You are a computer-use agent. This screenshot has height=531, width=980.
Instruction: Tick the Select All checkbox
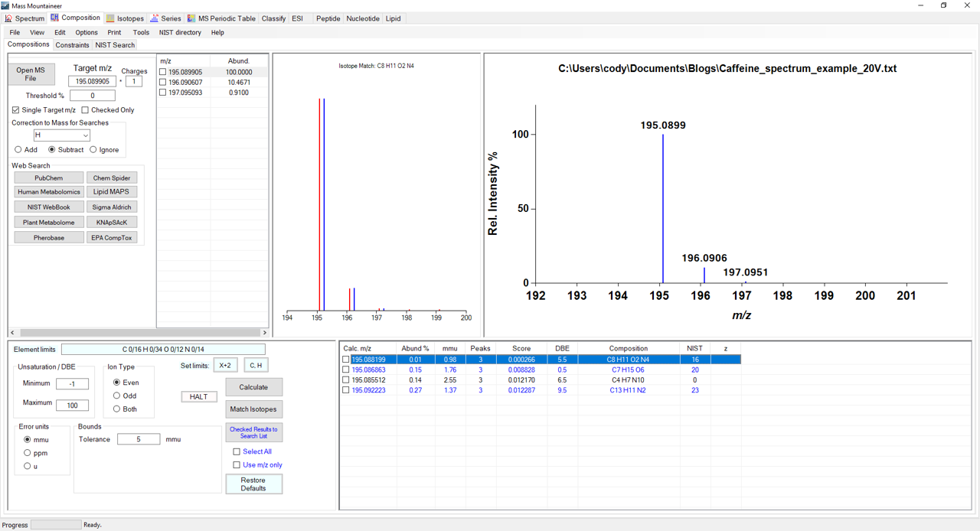pyautogui.click(x=237, y=451)
